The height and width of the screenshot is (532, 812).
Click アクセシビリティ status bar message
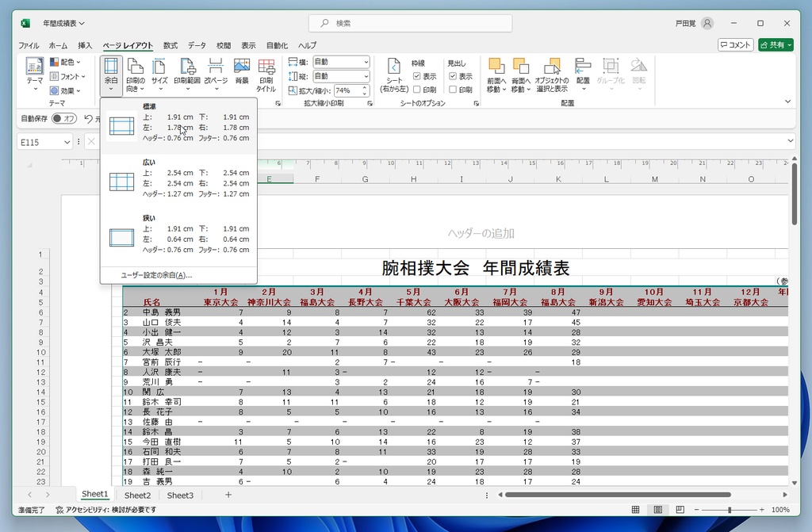[x=106, y=510]
